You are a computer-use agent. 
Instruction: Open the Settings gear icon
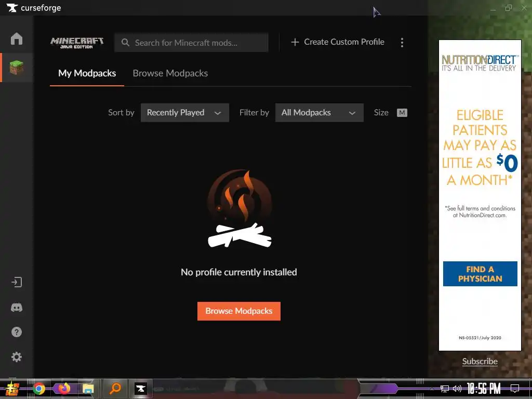[x=16, y=357]
